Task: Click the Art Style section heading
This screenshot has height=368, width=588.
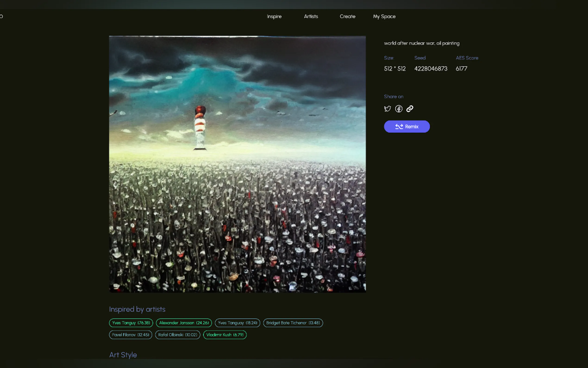Action: pyautogui.click(x=123, y=355)
